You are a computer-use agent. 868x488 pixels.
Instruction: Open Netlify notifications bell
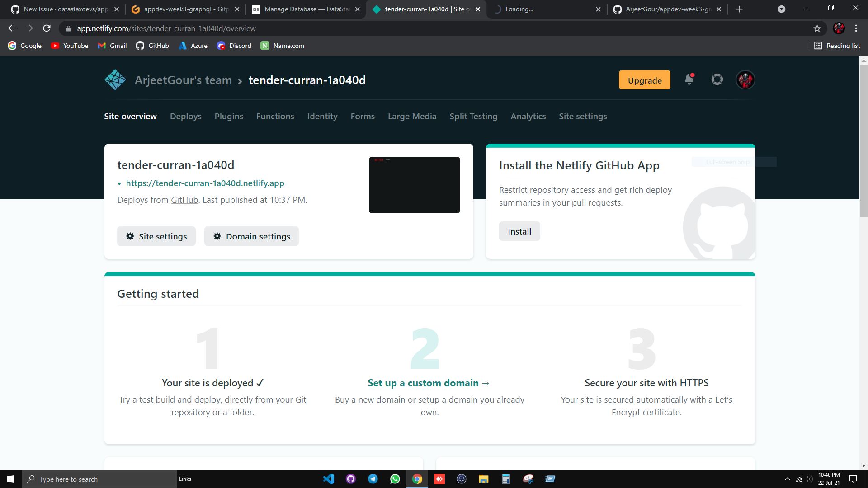(689, 80)
